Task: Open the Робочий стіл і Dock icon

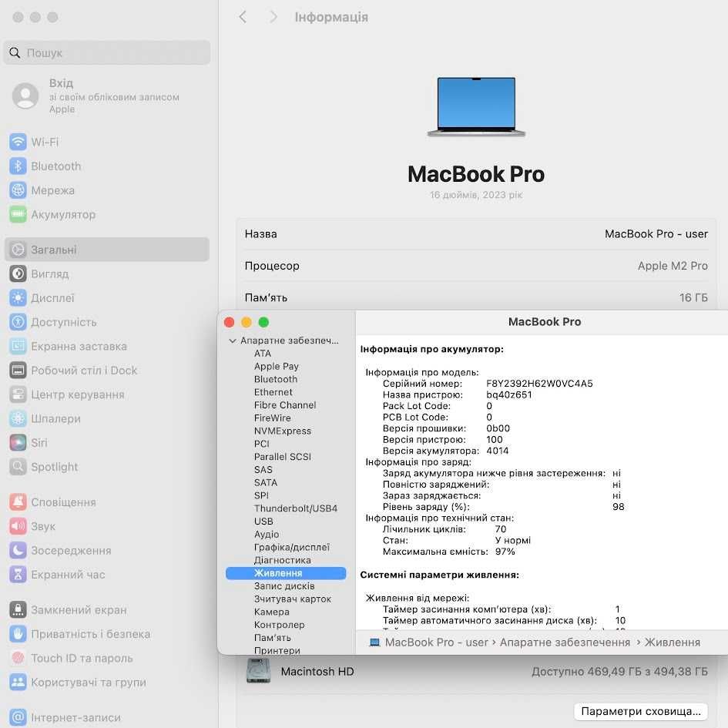Action: coord(18,370)
